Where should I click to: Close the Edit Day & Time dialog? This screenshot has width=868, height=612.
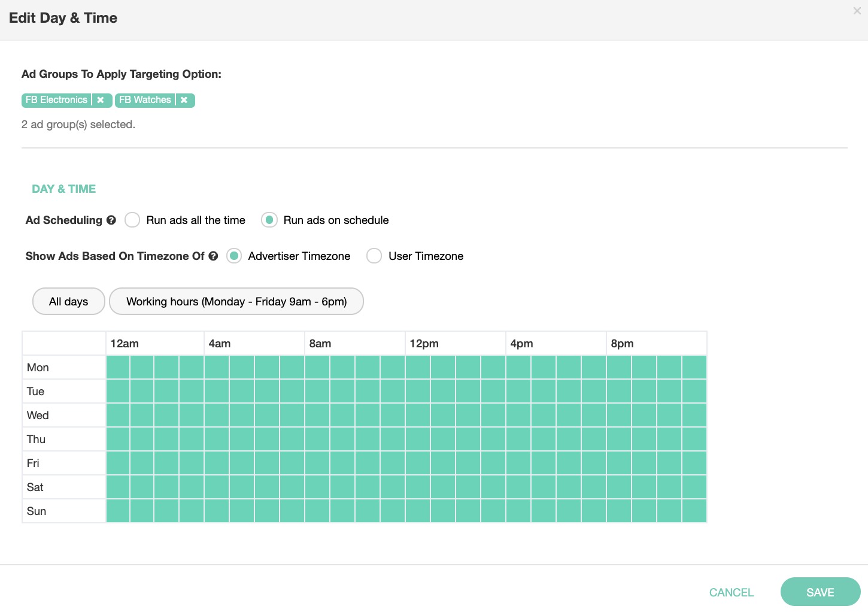857,11
